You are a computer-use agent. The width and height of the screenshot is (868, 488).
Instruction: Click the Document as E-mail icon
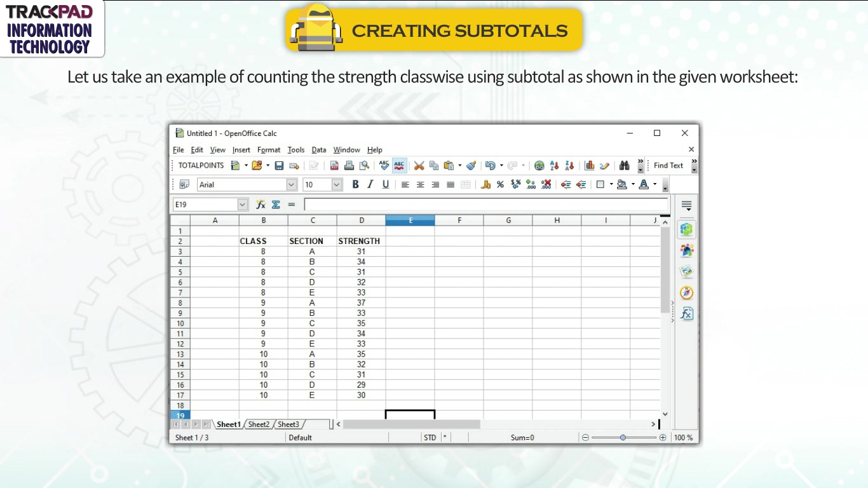pos(294,165)
